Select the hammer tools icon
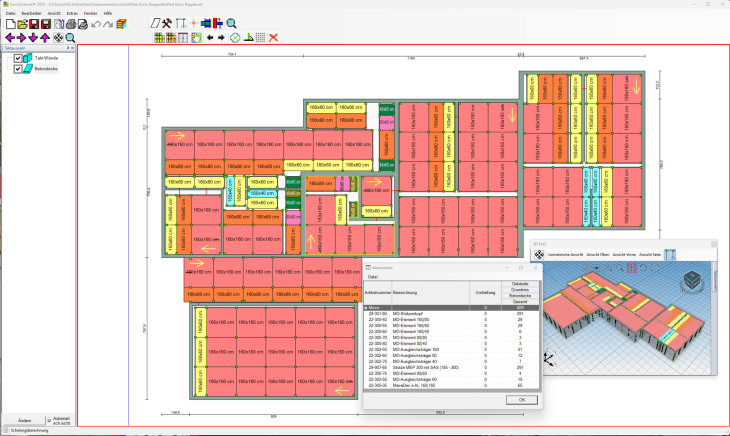730x436 pixels. (x=167, y=23)
